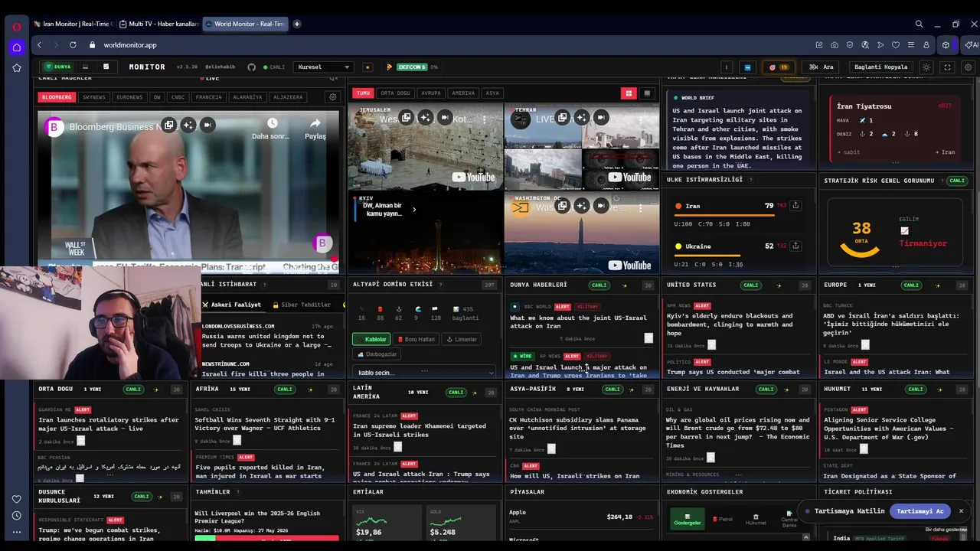Screen dimensions: 980x551
Task: Click Opera snapshot camera icon in address bar
Action: pos(835,45)
